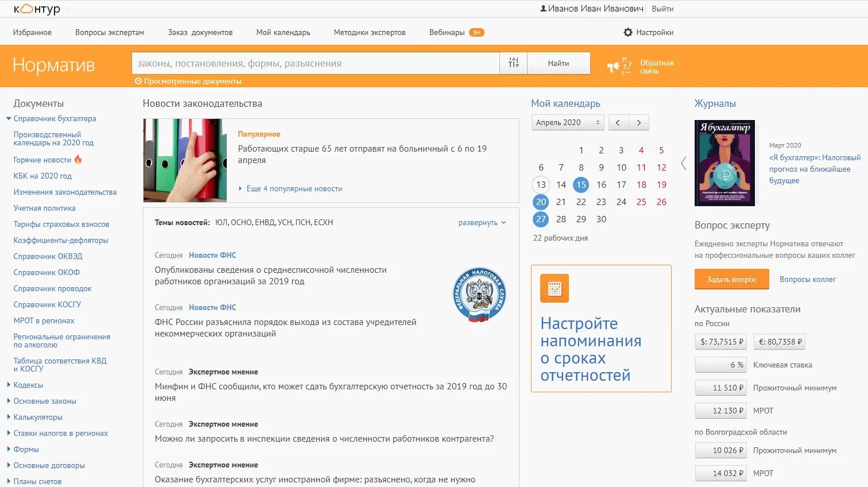The height and width of the screenshot is (487, 868).
Task: Click previous month arrow in the calendar
Action: [x=618, y=122]
